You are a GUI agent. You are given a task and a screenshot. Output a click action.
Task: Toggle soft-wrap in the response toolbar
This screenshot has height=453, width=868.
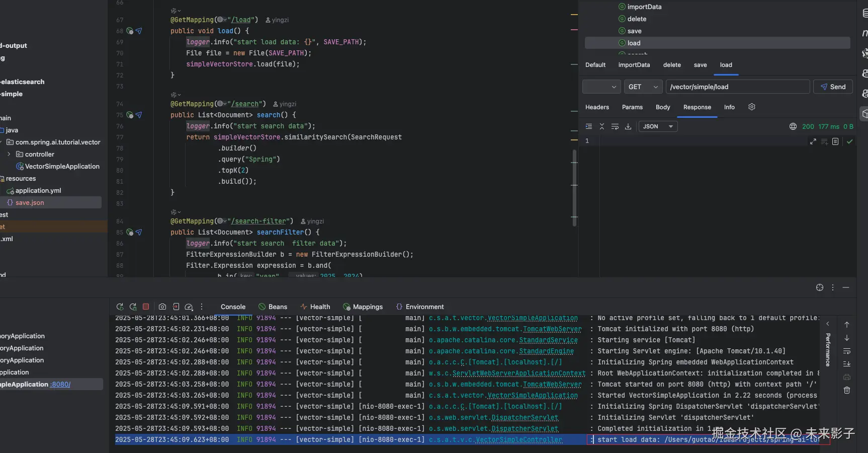pos(615,126)
